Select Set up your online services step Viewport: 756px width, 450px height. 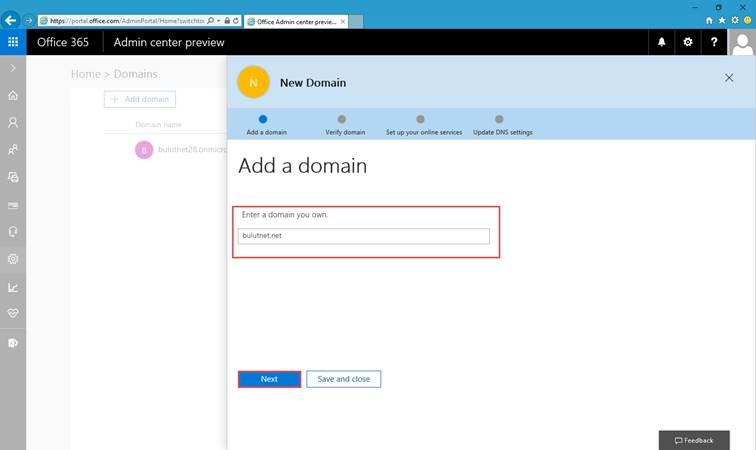coord(424,124)
